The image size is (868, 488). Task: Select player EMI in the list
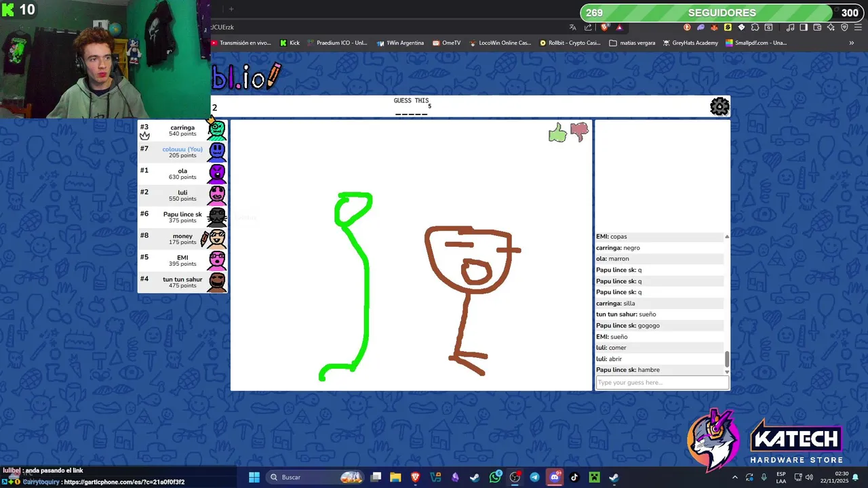pyautogui.click(x=182, y=260)
